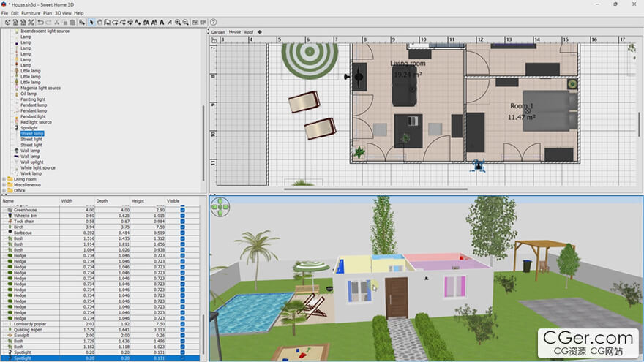Click the Save home toolbar icon
This screenshot has height=362, width=644.
pos(23,22)
